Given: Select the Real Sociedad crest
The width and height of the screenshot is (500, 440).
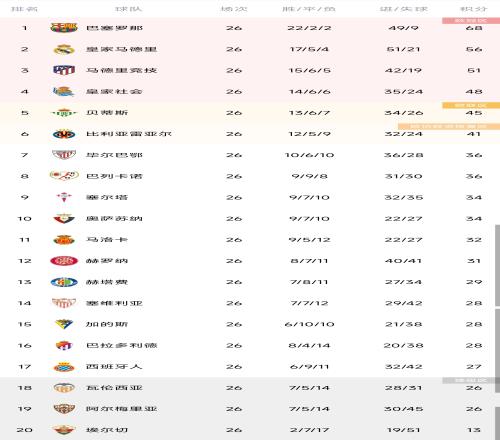Looking at the screenshot, I should click(64, 91).
